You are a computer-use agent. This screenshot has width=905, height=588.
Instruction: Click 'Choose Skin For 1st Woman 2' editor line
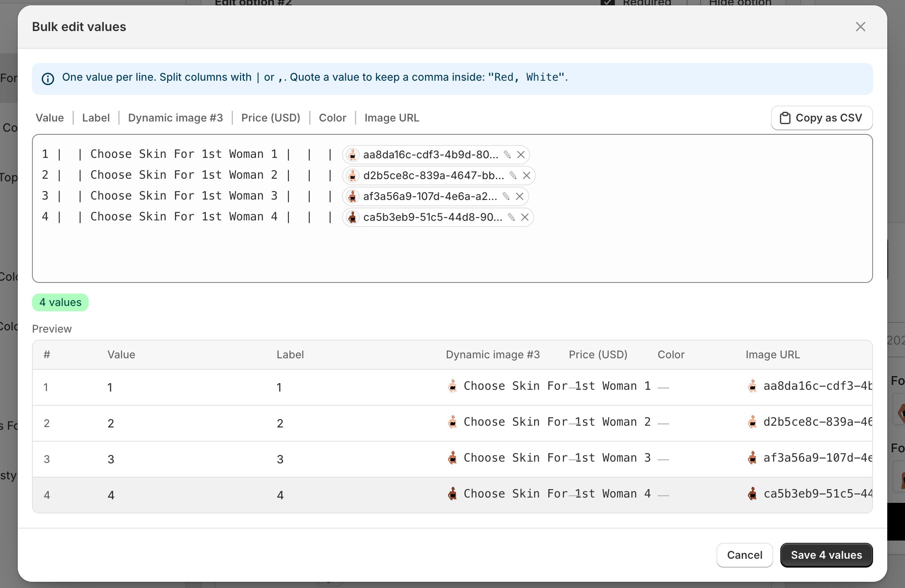click(x=184, y=175)
